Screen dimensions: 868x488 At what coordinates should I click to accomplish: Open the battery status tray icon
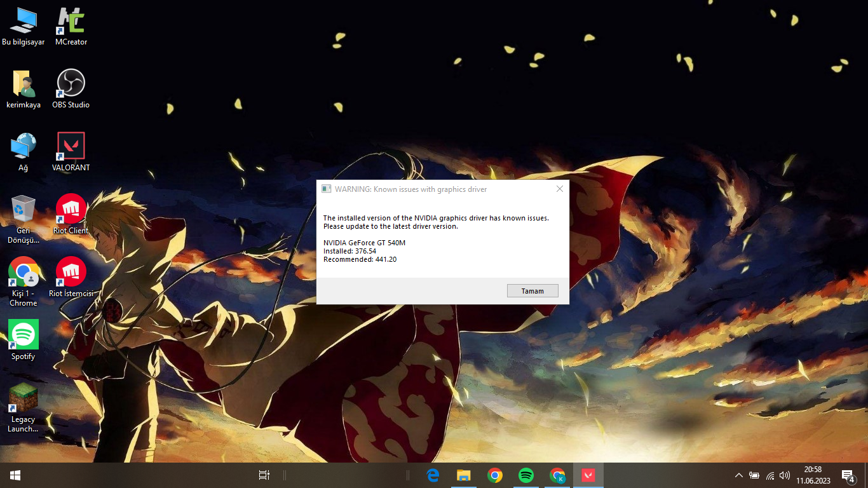coord(754,475)
